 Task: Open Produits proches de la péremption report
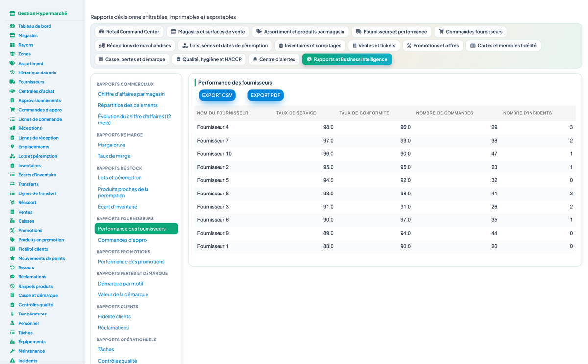point(123,193)
